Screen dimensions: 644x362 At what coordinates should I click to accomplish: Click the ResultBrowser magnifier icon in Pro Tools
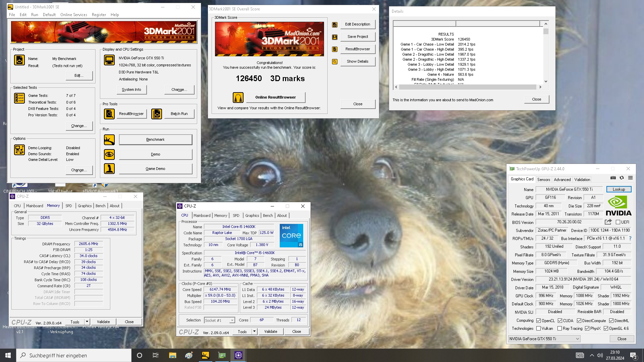pos(109,114)
